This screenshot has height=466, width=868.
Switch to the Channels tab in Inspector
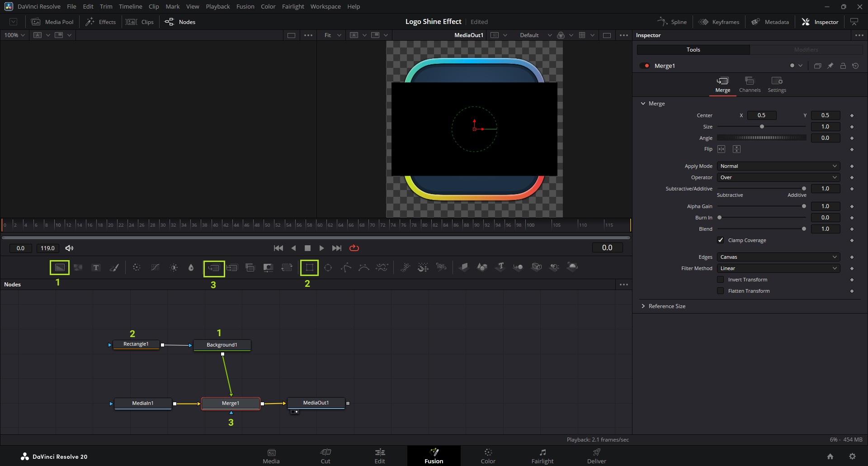(750, 84)
